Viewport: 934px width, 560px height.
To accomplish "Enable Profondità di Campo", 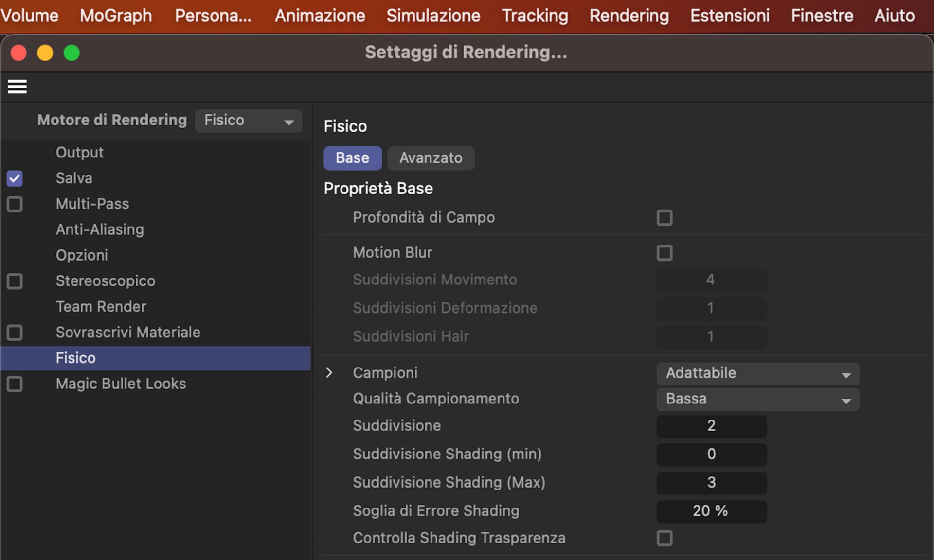I will (x=665, y=217).
